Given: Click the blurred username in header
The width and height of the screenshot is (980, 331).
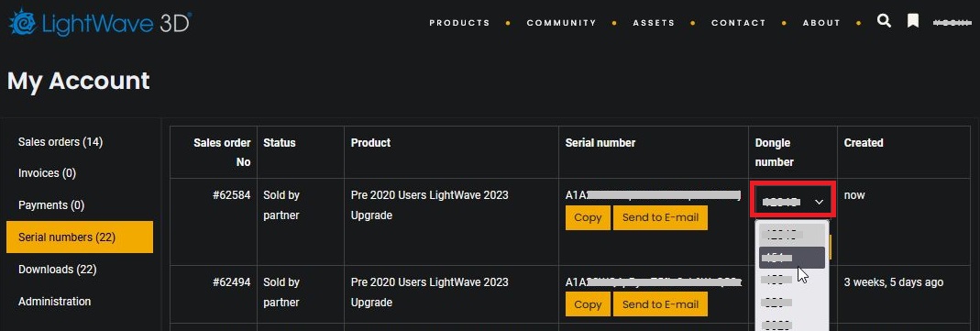Looking at the screenshot, I should point(952,23).
